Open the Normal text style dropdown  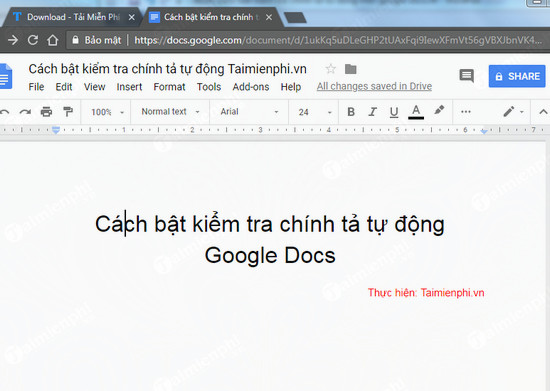pyautogui.click(x=170, y=112)
